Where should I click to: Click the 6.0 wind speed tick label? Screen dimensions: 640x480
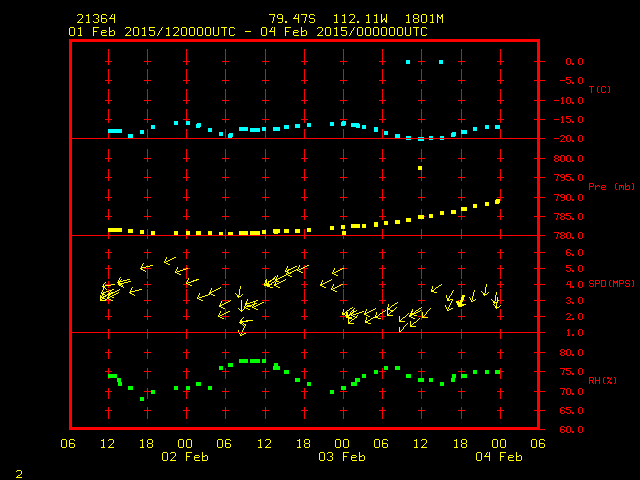pyautogui.click(x=574, y=253)
